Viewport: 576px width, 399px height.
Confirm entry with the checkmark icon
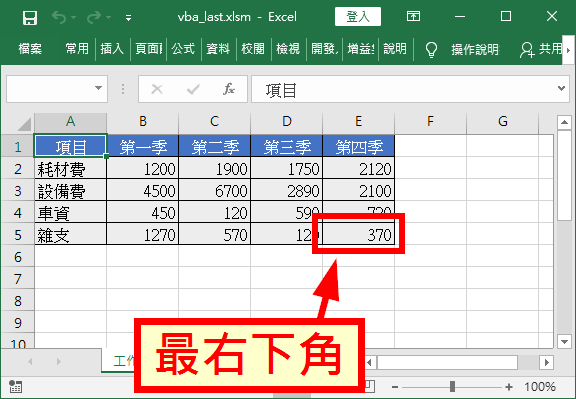click(193, 89)
